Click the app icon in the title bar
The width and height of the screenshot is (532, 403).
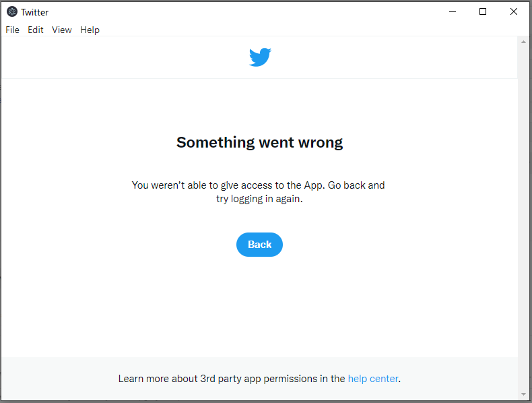tap(12, 11)
